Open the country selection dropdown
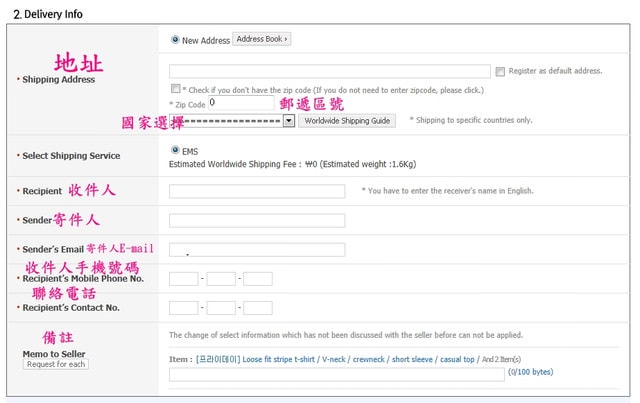 pos(288,120)
